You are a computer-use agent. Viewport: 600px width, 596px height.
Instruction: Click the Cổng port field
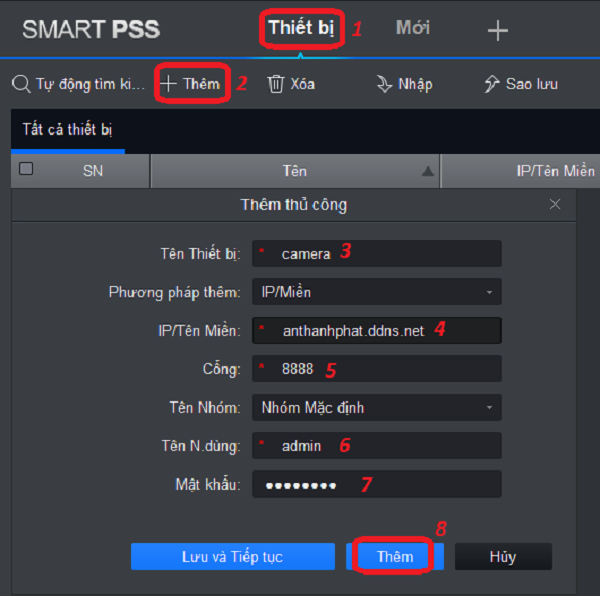tap(377, 368)
